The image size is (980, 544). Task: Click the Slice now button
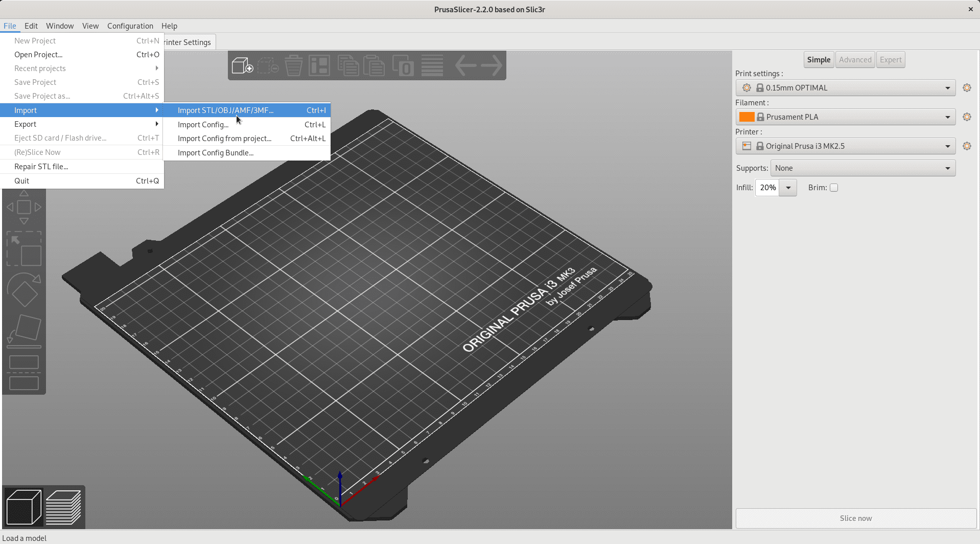click(x=856, y=518)
